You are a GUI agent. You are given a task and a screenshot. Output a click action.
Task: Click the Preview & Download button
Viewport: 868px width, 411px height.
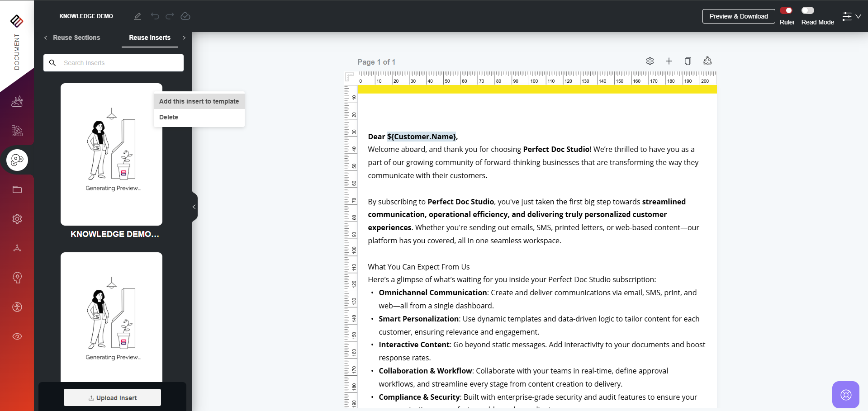[738, 16]
